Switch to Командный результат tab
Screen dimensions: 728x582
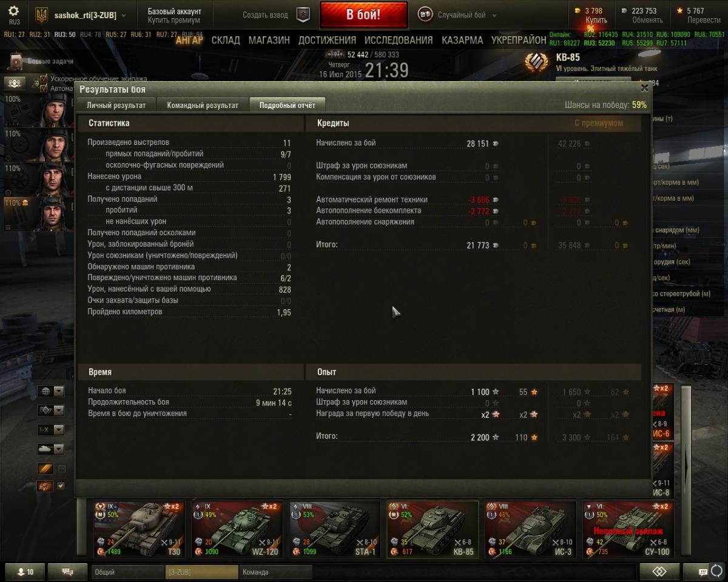coord(203,105)
